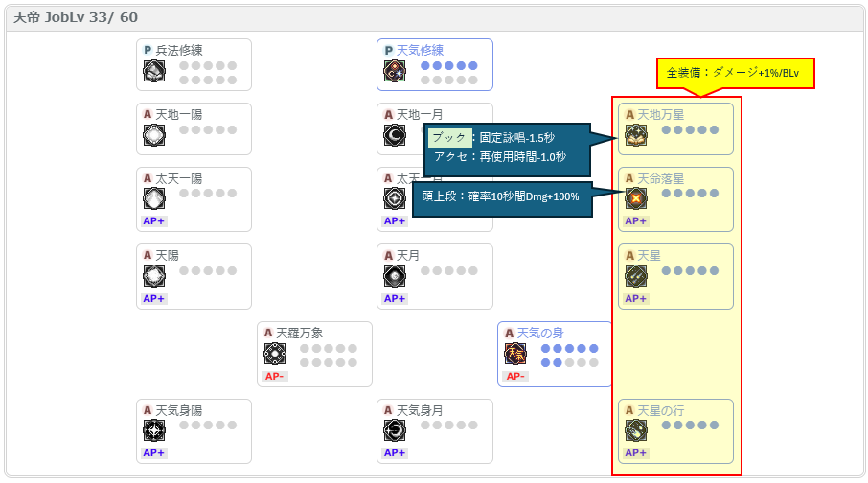Click the 天地万星 skill name
This screenshot has height=483, width=868.
(660, 115)
